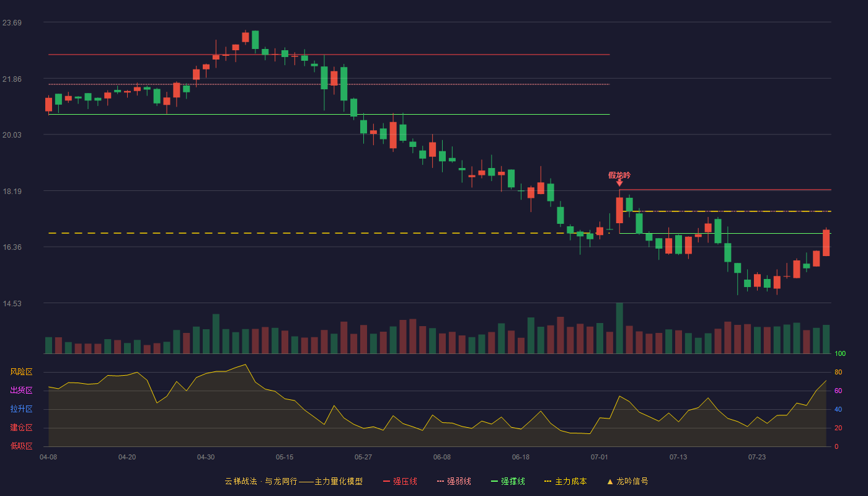The image size is (868, 496).
Task: Click the 04-30 date label
Action: (206, 457)
